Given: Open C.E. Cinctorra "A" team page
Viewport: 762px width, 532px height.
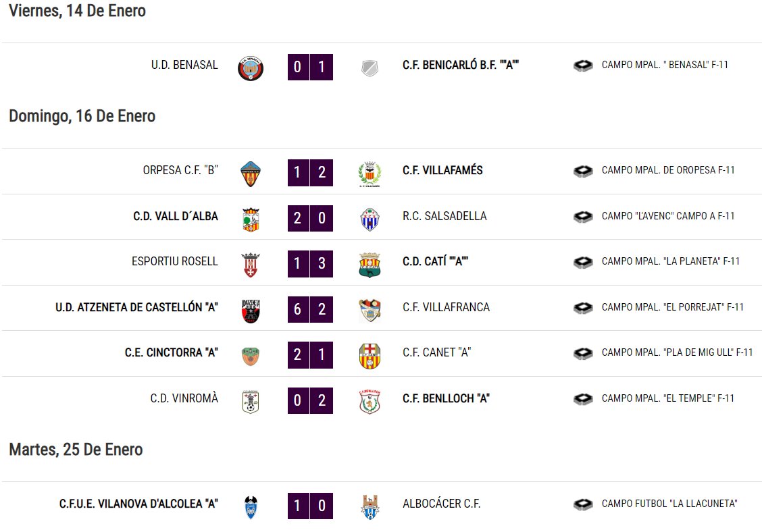Looking at the screenshot, I should point(171,352).
